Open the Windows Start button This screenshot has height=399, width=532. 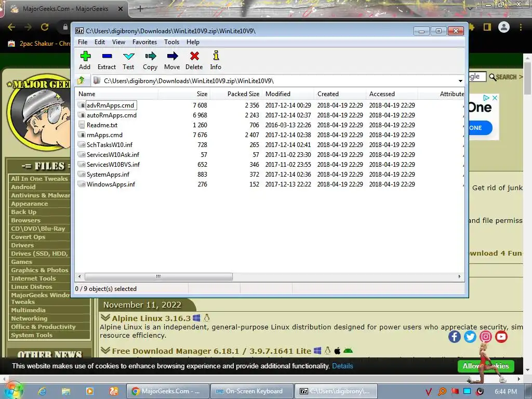coord(14,391)
